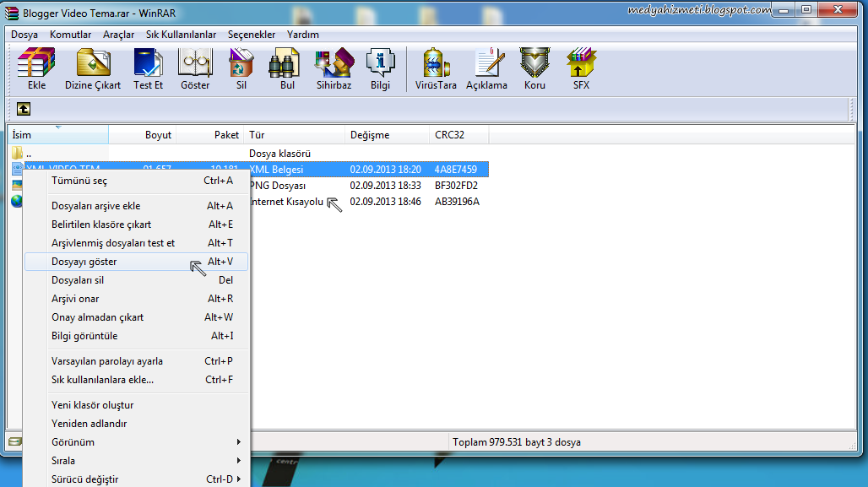This screenshot has width=868, height=487.
Task: Sort by the CRC32 column header
Action: pos(459,135)
